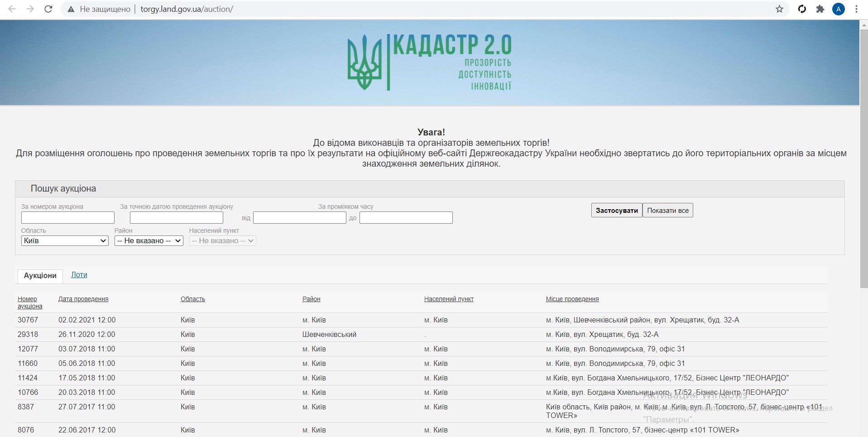
Task: Switch to the Лоти tab
Action: click(x=79, y=275)
